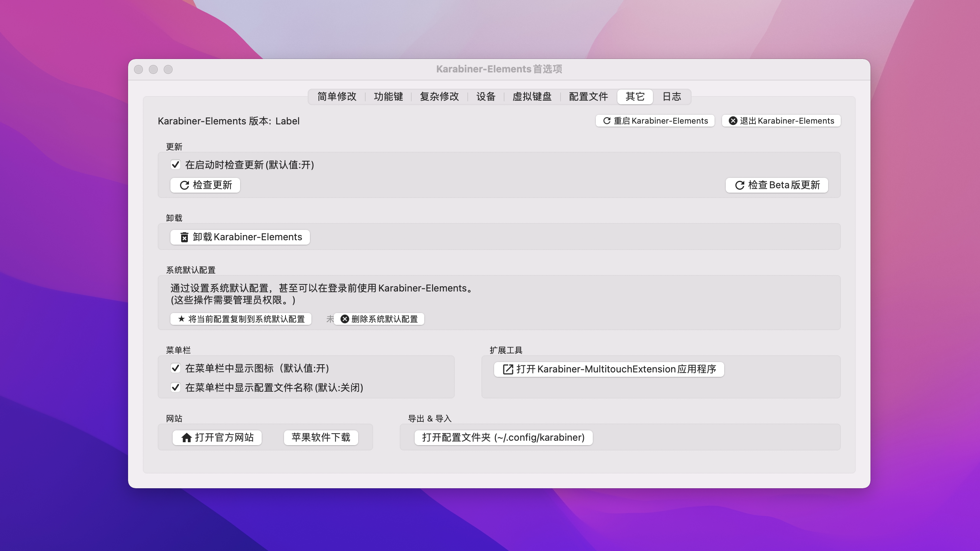980x551 pixels.
Task: Click the house icon on 打开官方网站
Action: pyautogui.click(x=186, y=438)
